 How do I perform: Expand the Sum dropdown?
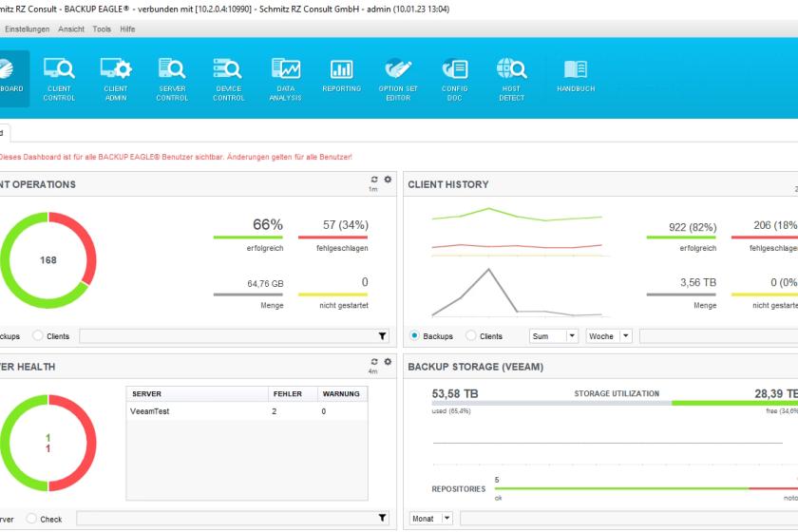(x=554, y=336)
